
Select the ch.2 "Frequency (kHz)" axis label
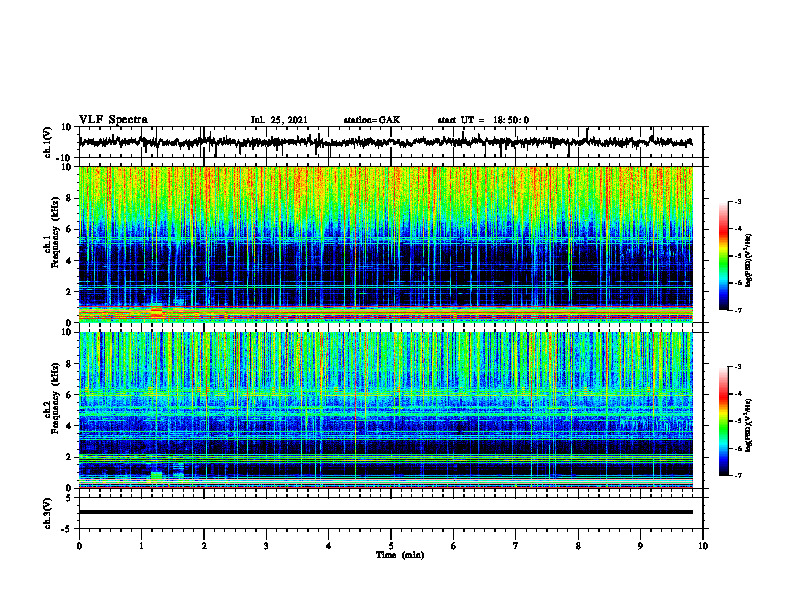tap(55, 398)
